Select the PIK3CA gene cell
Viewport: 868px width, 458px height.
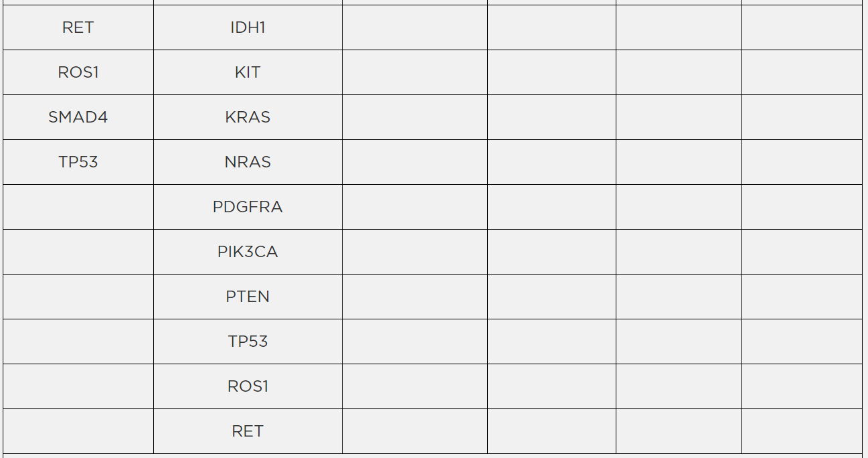coord(248,252)
